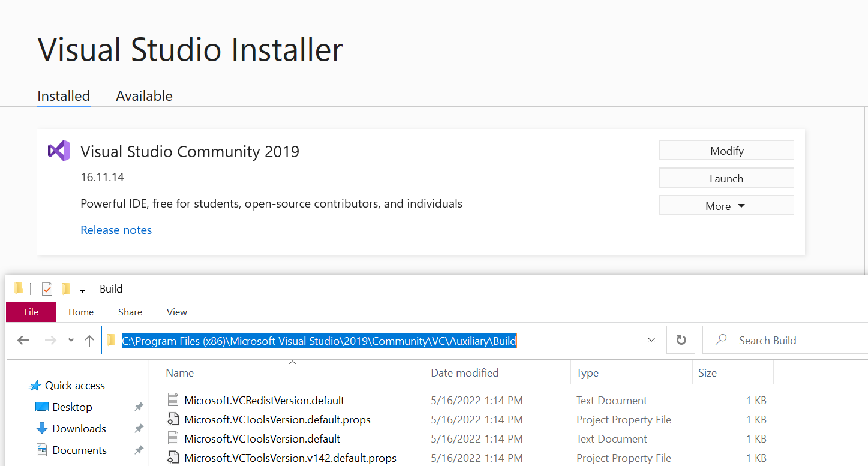Click the New folder icon in quick access toolbar
The image size is (868, 466).
[66, 289]
